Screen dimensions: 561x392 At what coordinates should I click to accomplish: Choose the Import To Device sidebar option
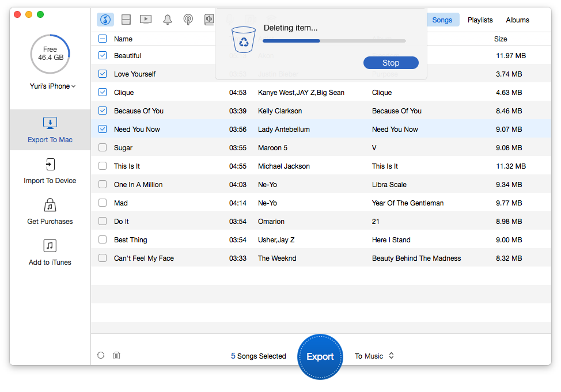tap(50, 171)
